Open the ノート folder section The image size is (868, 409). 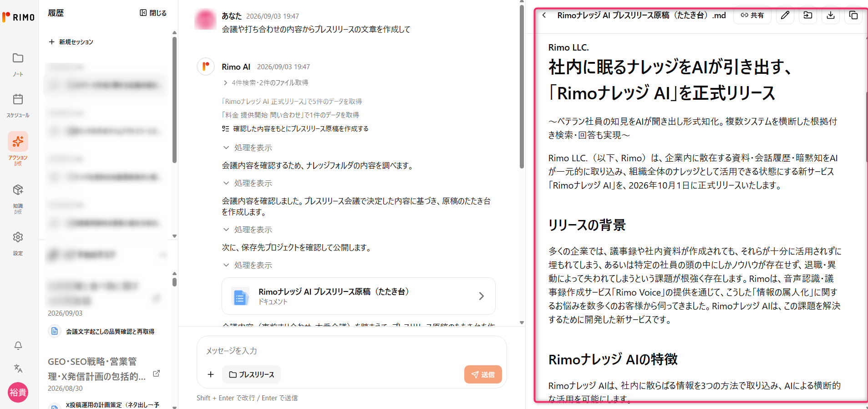click(x=18, y=64)
